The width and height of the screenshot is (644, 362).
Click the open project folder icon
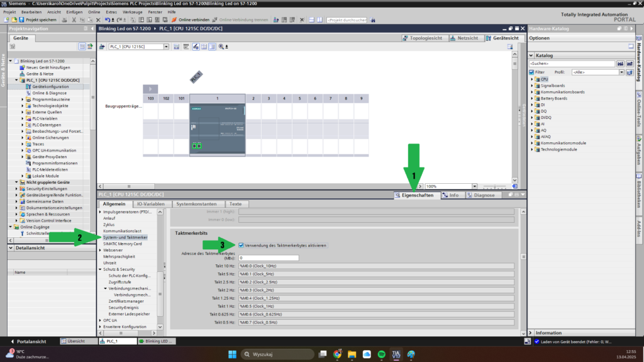(x=14, y=20)
